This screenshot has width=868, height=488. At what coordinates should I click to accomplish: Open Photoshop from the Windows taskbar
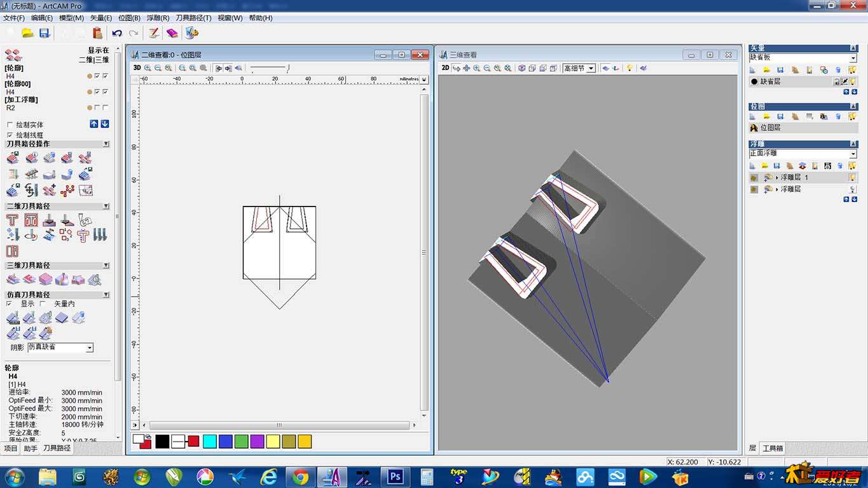[x=395, y=477]
